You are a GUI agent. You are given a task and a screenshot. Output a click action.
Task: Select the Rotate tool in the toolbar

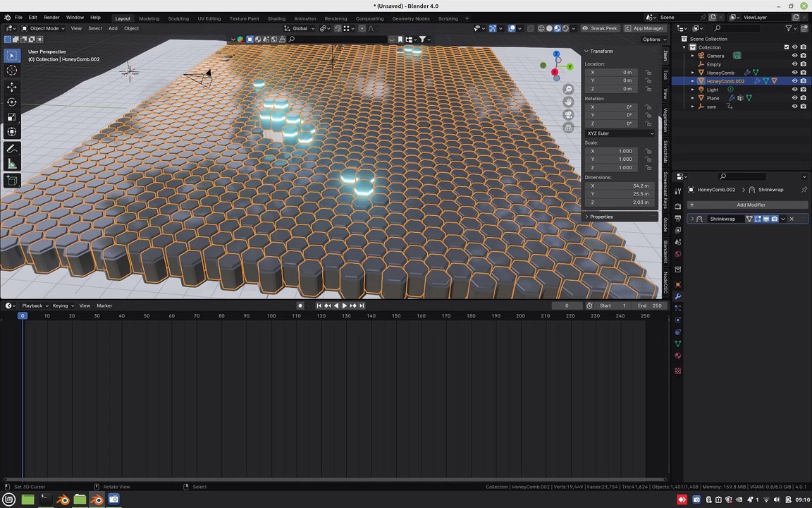(11, 102)
